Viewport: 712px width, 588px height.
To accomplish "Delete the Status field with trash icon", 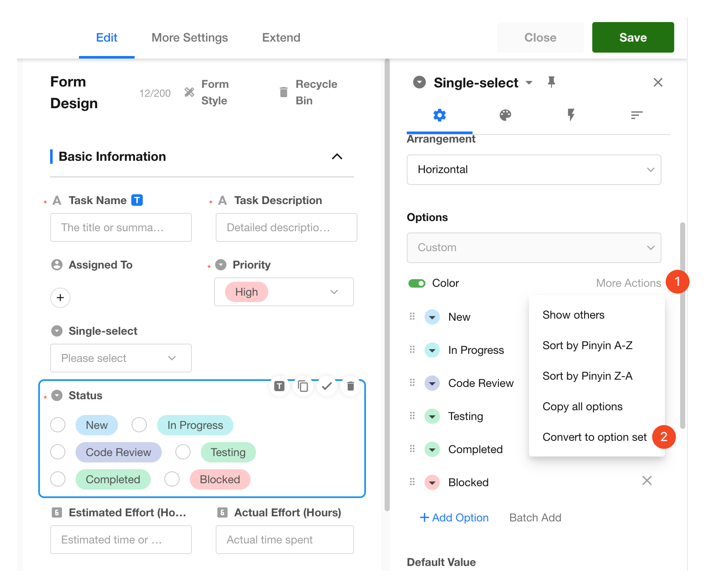I will click(x=350, y=386).
